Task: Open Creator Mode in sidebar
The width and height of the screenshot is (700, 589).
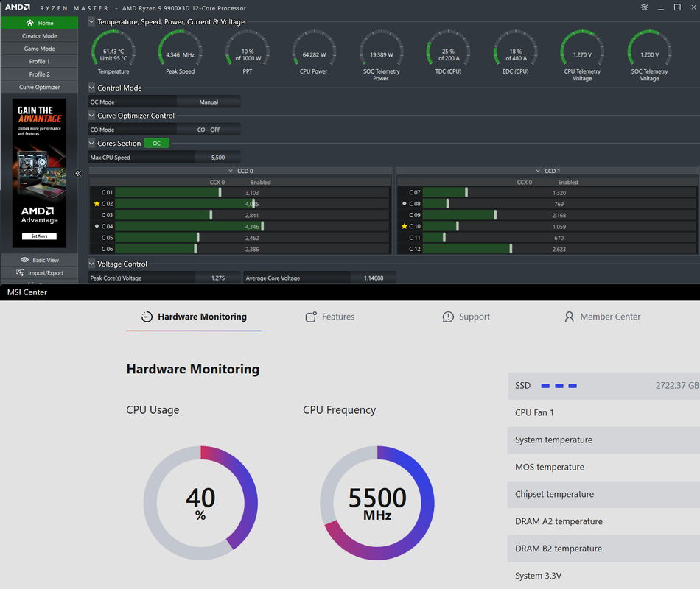Action: (39, 35)
